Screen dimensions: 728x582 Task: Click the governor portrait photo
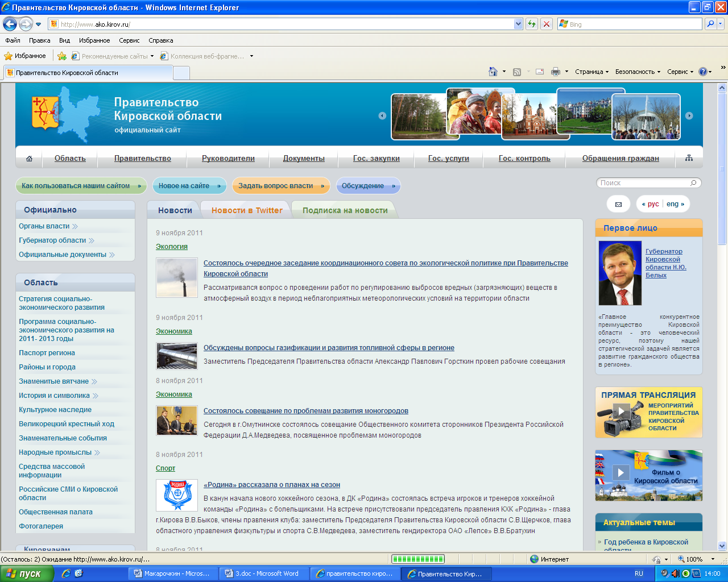pyautogui.click(x=620, y=273)
